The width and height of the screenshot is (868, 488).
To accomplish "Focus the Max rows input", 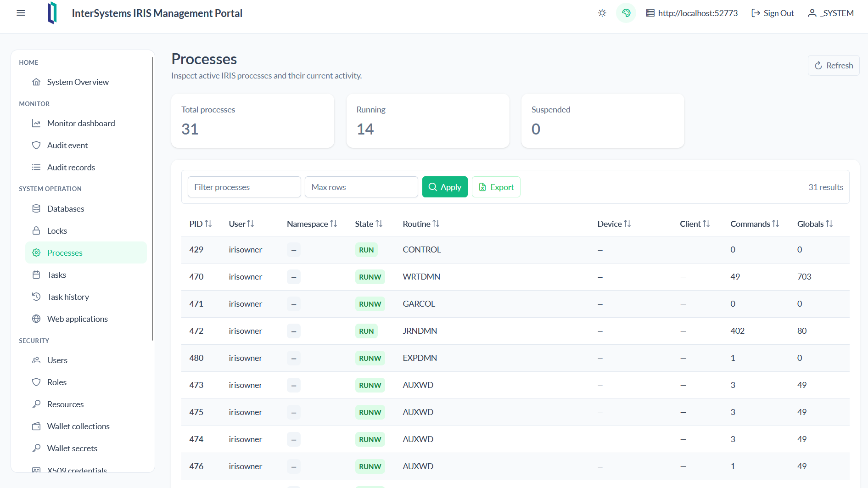I will coord(361,187).
